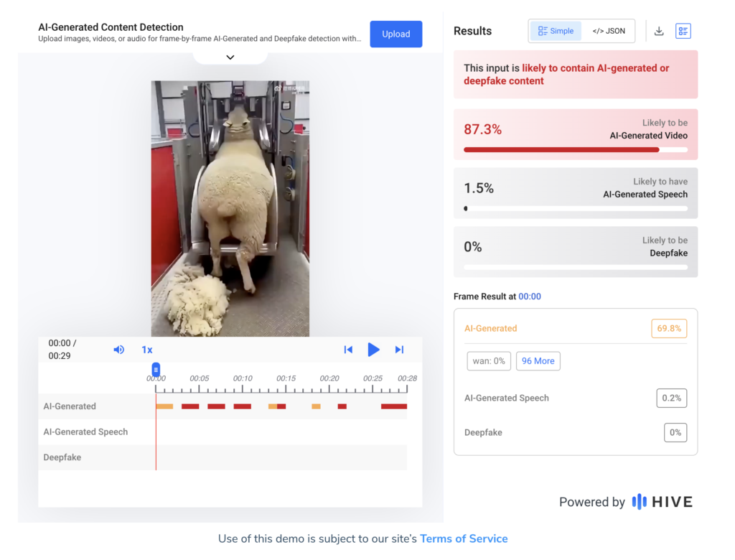Click the download results icon
This screenshot has height=560, width=735.
point(659,32)
